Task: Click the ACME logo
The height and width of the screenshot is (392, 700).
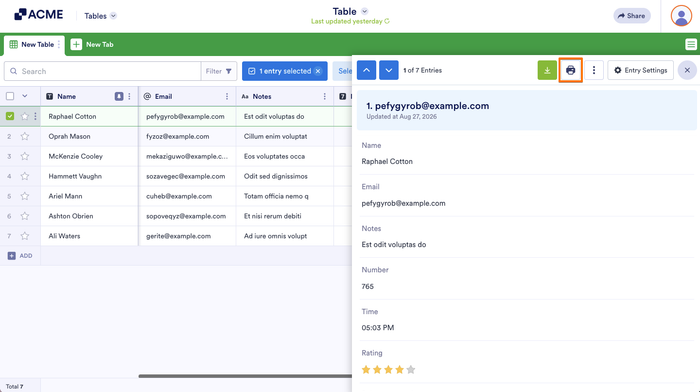Action: [39, 15]
